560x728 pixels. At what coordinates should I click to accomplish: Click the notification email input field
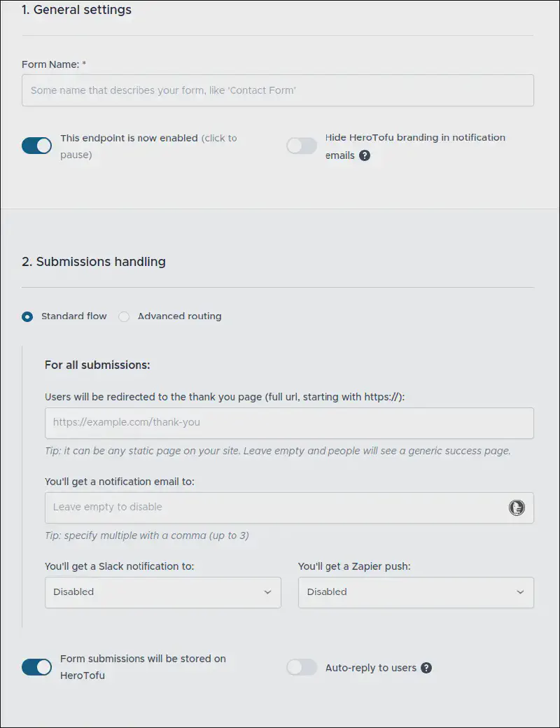(280, 507)
